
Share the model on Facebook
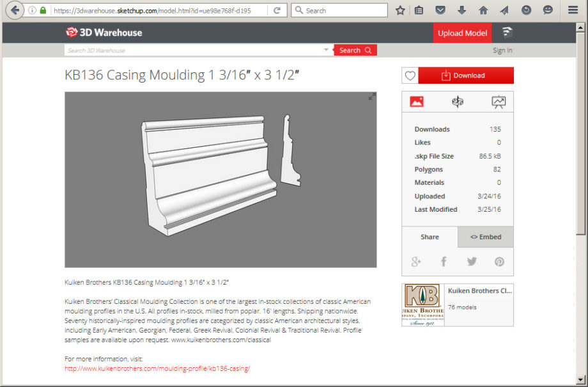444,262
